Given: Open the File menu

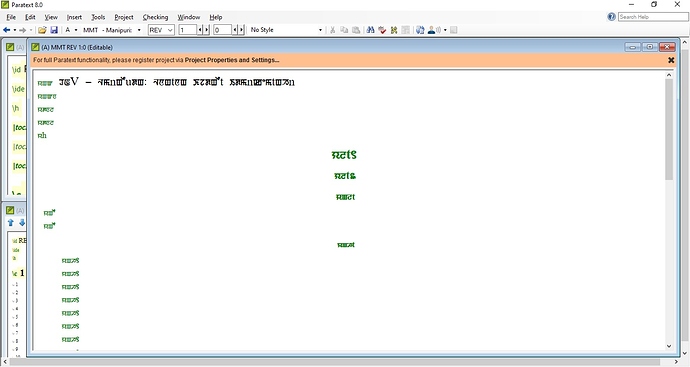Looking at the screenshot, I should [11, 17].
